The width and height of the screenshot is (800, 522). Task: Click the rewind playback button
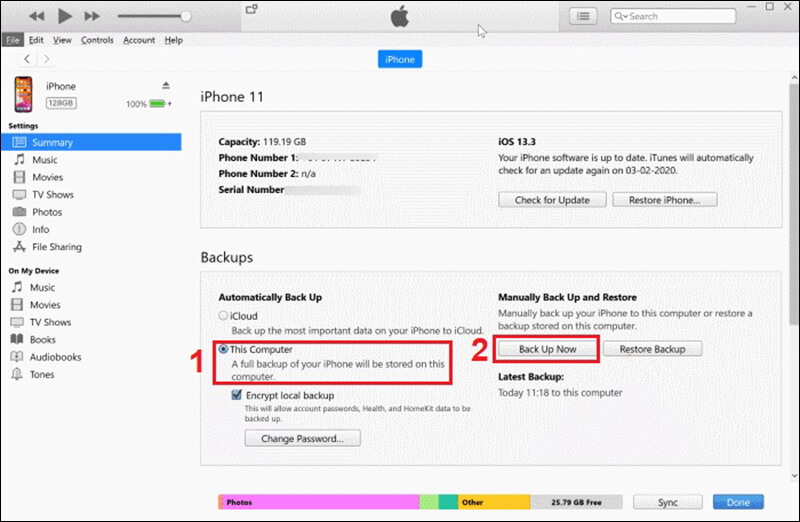36,16
